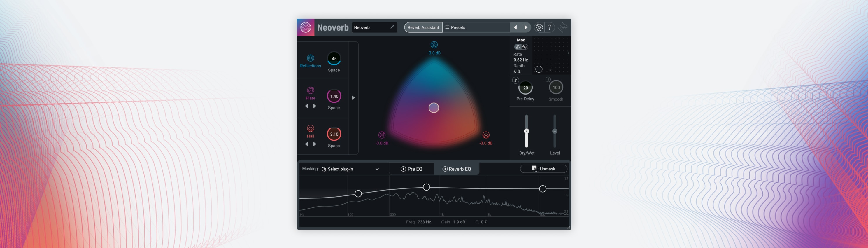Click the Unmask button

[x=543, y=168]
